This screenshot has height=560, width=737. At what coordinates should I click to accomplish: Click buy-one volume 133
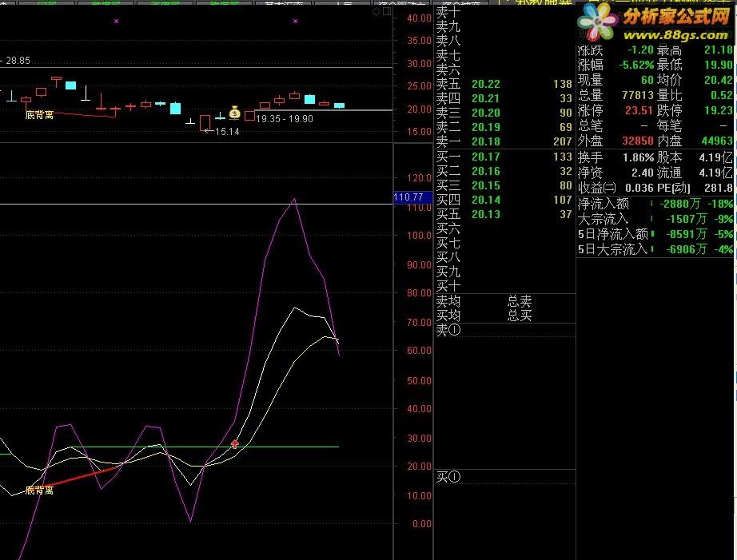tap(563, 157)
